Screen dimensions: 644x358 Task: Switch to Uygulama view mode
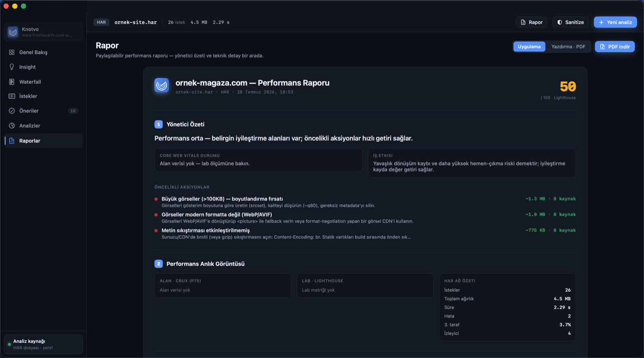tap(529, 47)
